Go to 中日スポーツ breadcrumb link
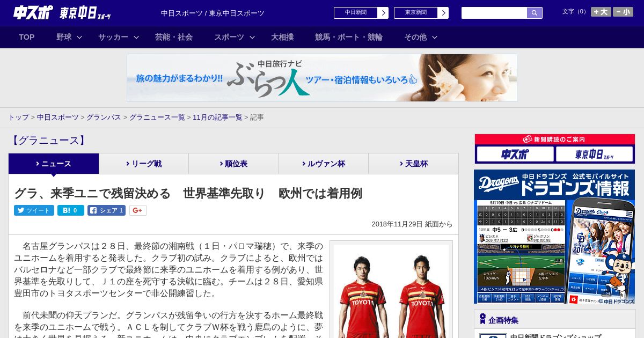644x338 pixels. 58,117
